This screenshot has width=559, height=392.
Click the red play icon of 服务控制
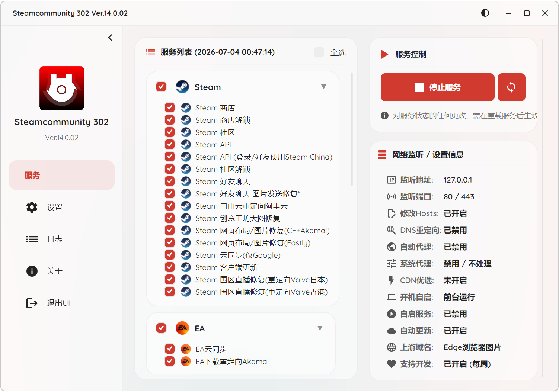pos(385,54)
